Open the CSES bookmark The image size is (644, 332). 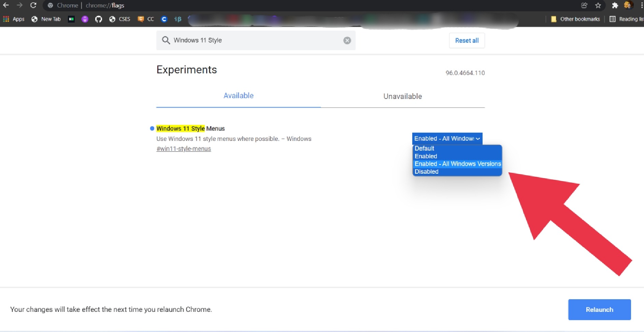[x=120, y=19]
